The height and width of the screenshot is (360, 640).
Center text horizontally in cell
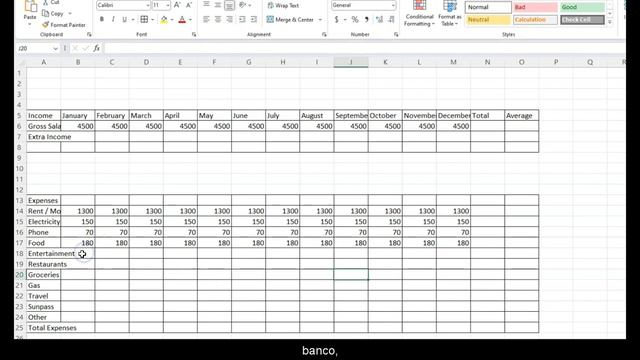pos(218,19)
